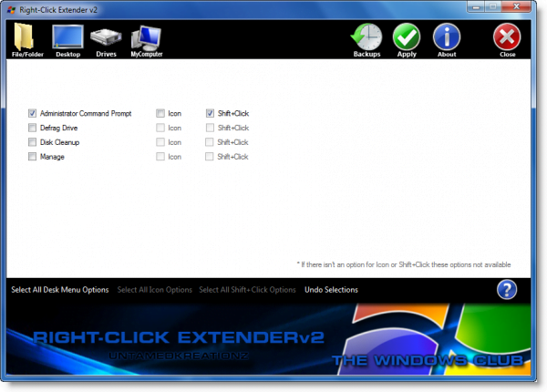This screenshot has width=547, height=392.
Task: Open the blue question mark help icon
Action: click(x=507, y=290)
